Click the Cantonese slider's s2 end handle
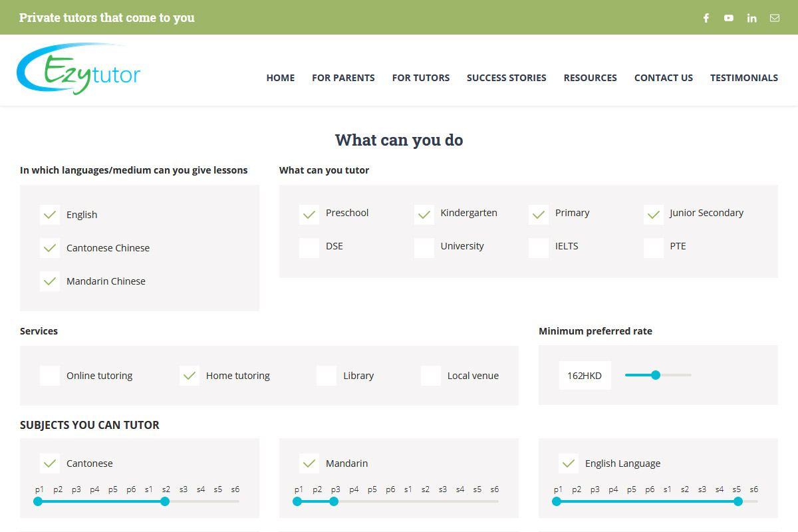798x532 pixels. coord(165,501)
